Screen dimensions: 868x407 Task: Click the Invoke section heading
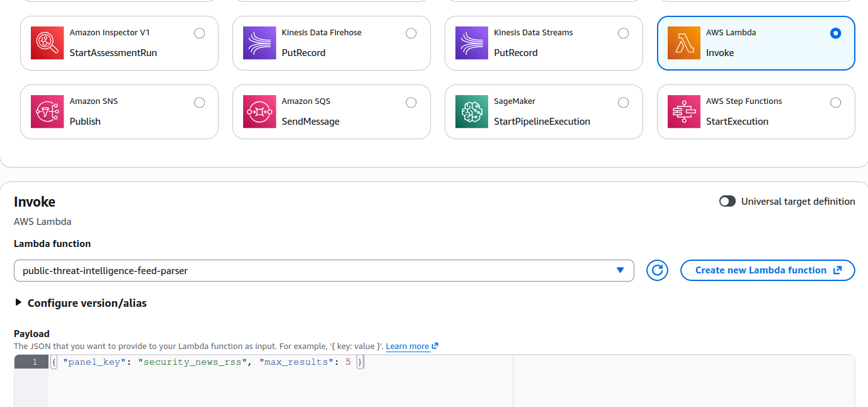(x=35, y=202)
